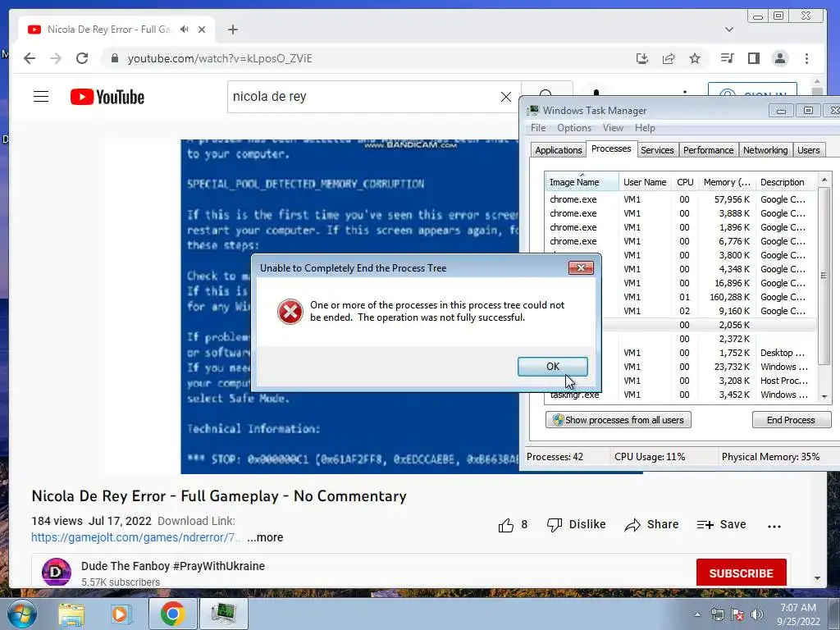
Task: Go to the YouTube home logo
Action: pos(107,97)
